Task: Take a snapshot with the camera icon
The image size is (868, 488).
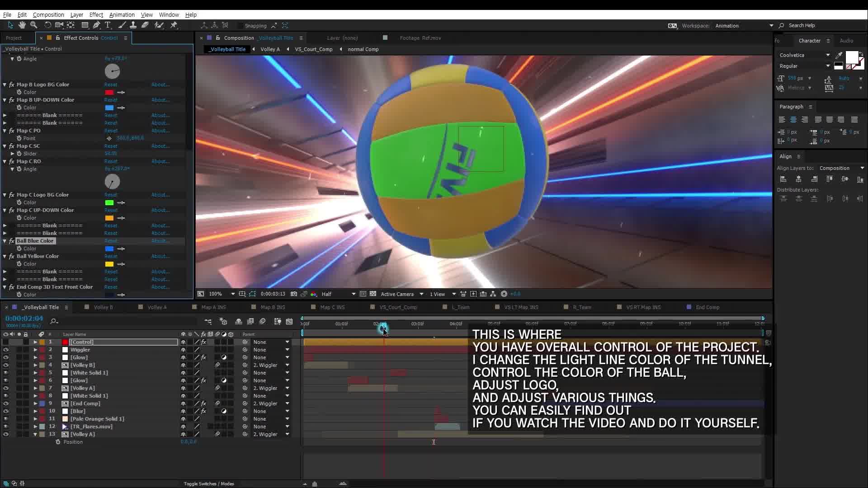Action: (294, 294)
